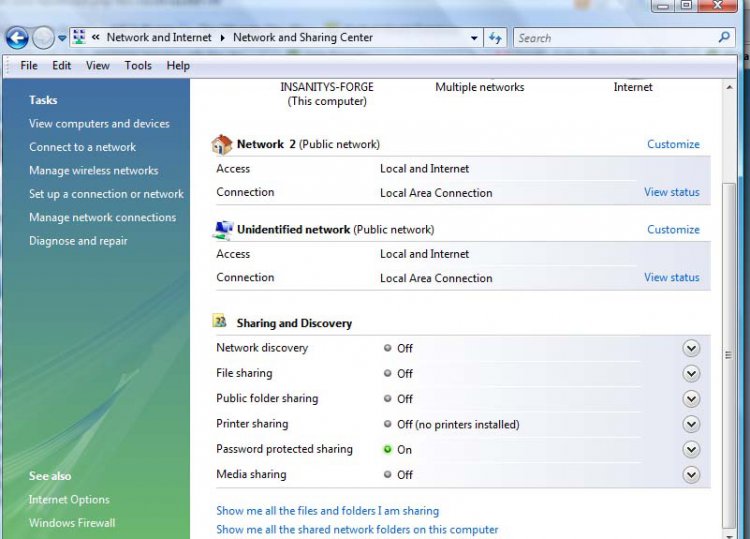This screenshot has width=750, height=539.
Task: Click View computers and devices task
Action: pos(99,124)
